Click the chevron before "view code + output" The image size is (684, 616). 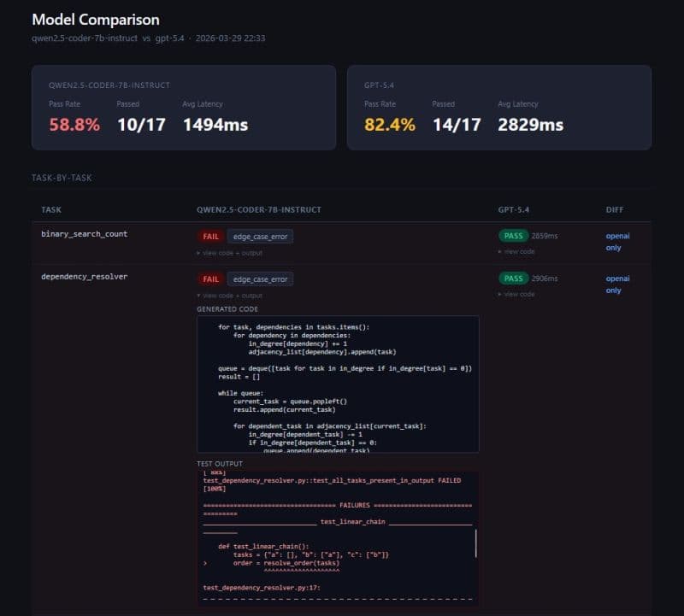pyautogui.click(x=198, y=251)
